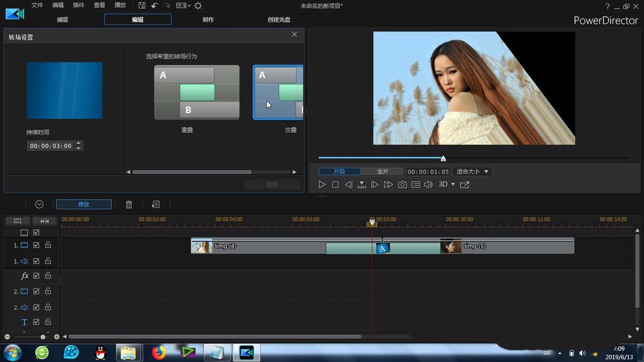Expand the circled down-arrow above timeline
Screen dimensions: 644x362
click(x=39, y=204)
